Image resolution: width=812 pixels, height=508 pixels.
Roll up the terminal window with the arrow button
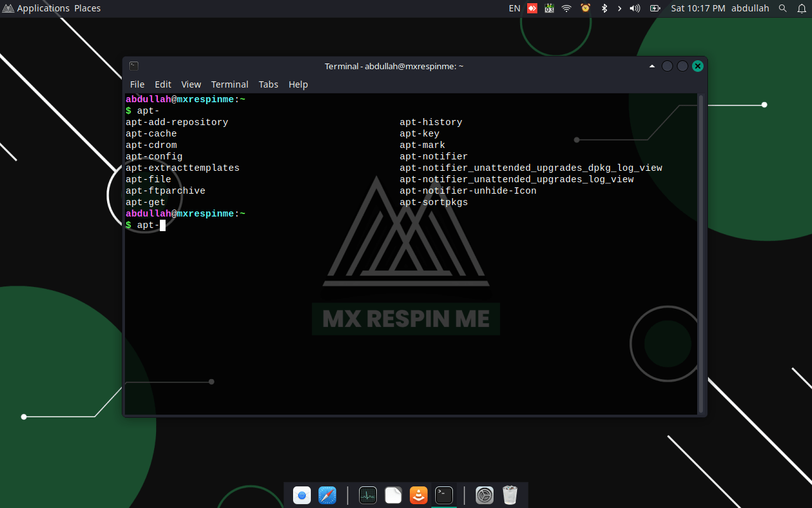[x=652, y=66]
